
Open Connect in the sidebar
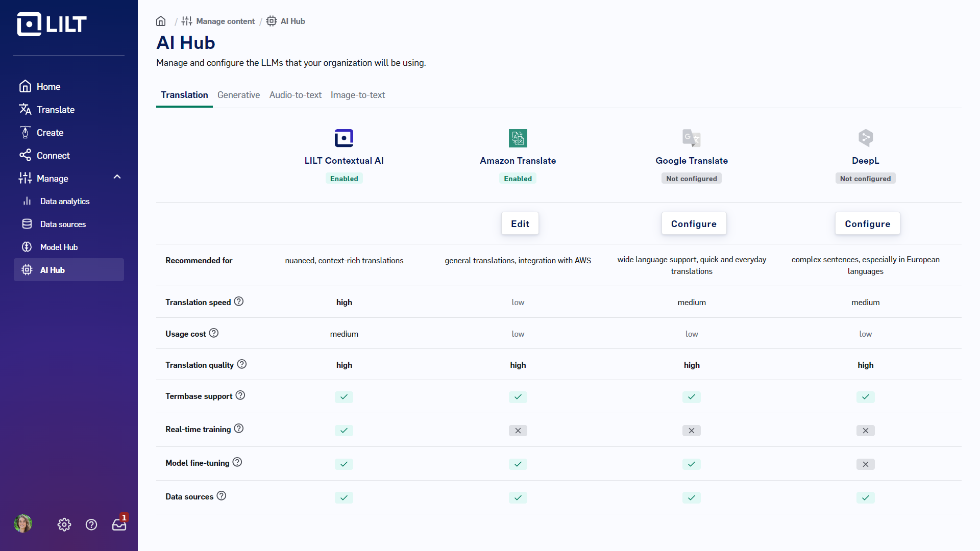[x=69, y=156]
